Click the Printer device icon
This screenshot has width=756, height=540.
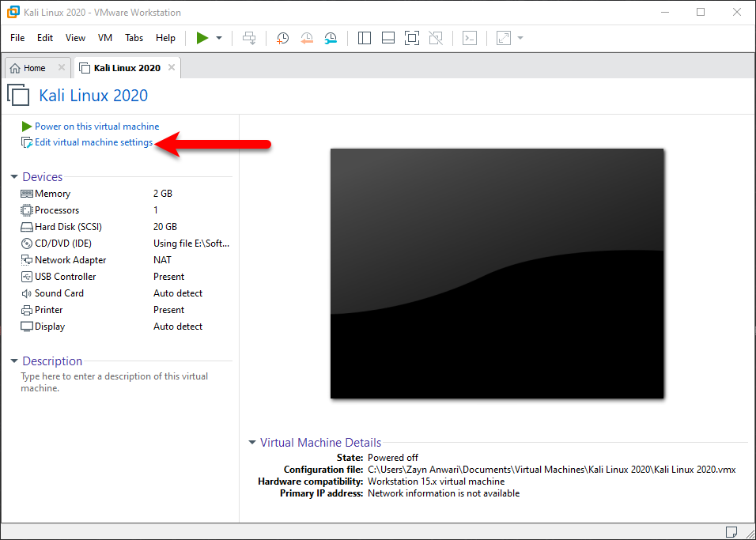click(x=27, y=310)
